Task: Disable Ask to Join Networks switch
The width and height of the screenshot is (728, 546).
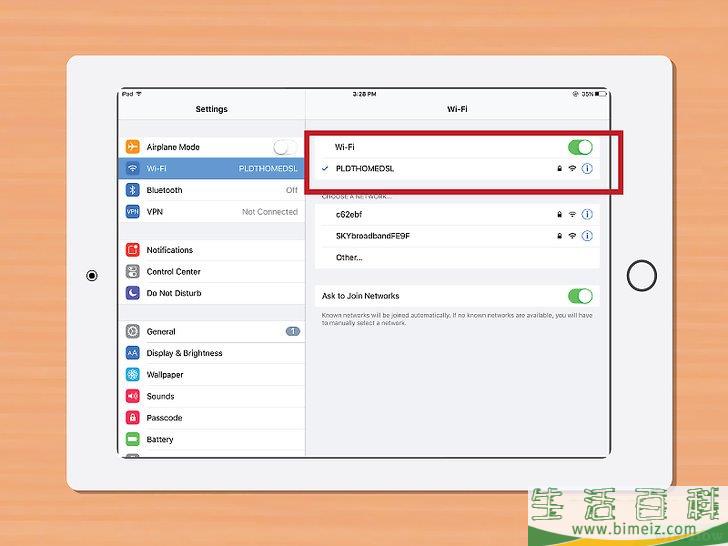Action: pos(580,296)
